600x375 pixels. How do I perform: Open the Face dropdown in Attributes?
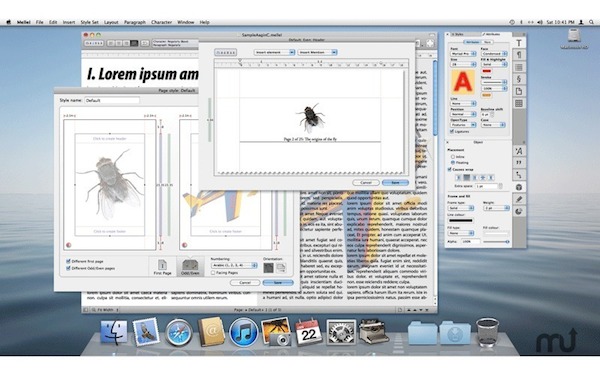click(494, 54)
